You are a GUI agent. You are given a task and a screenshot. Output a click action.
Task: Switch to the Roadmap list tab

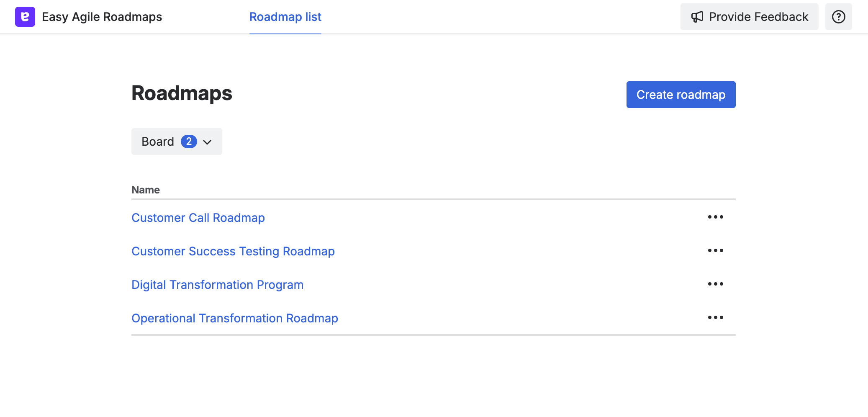[x=285, y=17]
